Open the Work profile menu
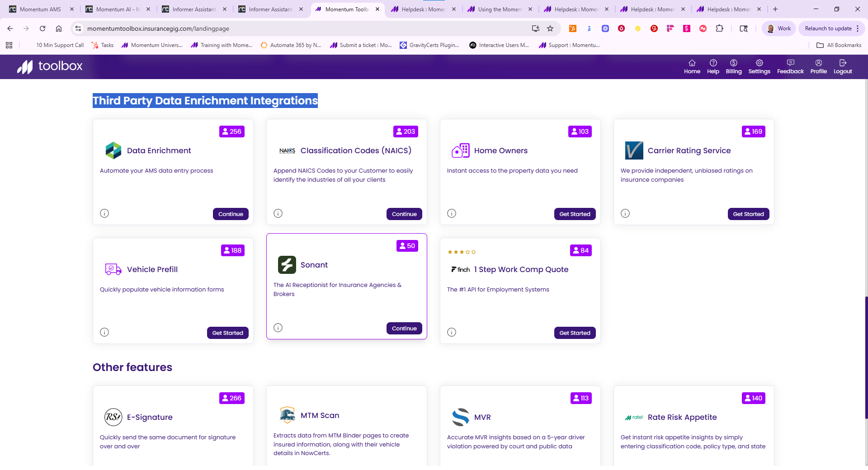This screenshot has width=868, height=470. pyautogui.click(x=779, y=28)
